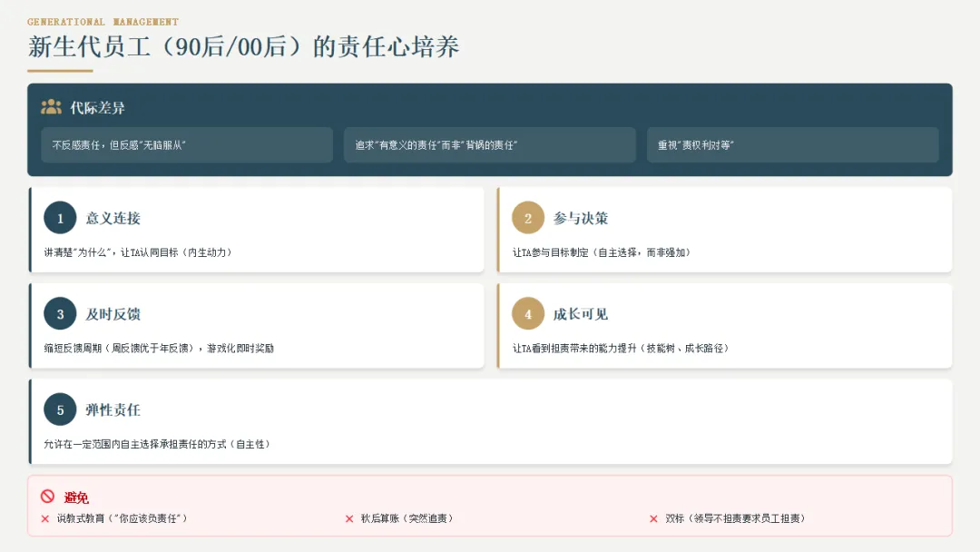Click the number 2 gold circle badge
980x552 pixels.
tap(528, 218)
